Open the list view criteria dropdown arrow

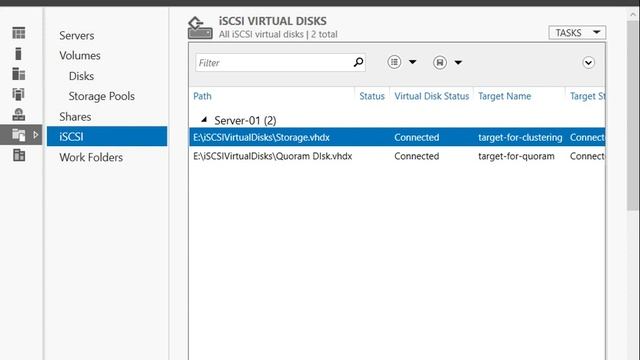click(412, 62)
